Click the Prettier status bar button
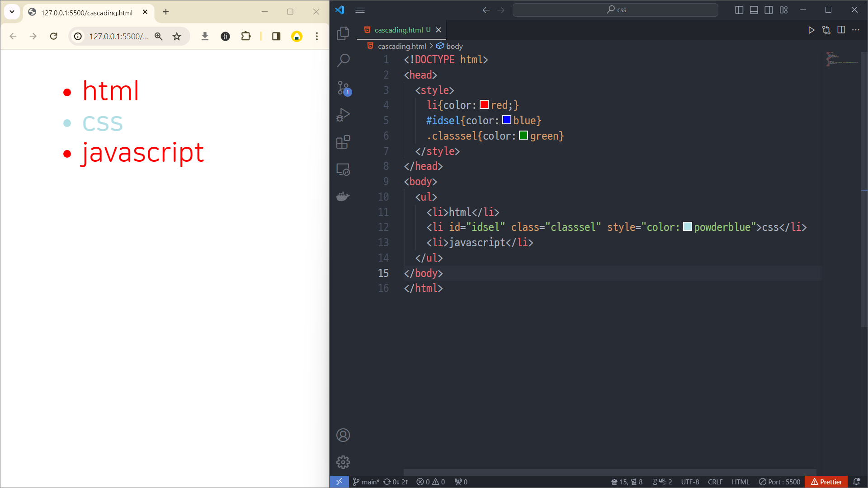 click(x=826, y=482)
